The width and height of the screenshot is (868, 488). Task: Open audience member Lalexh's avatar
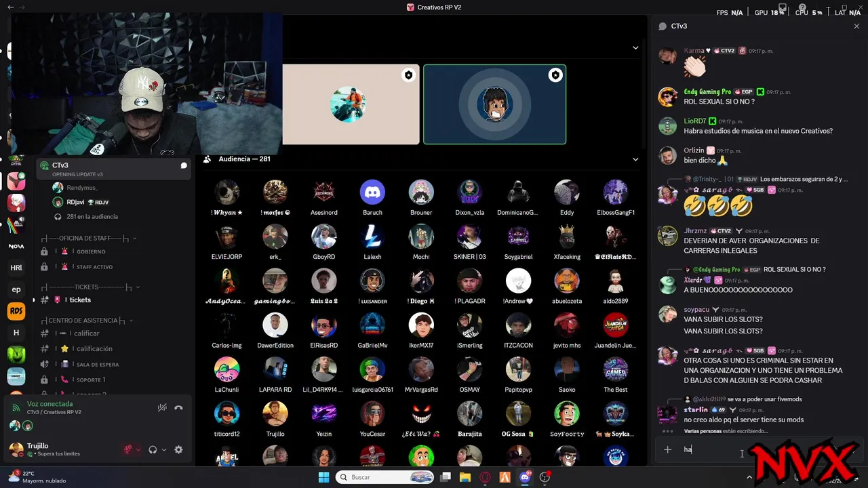pyautogui.click(x=372, y=237)
